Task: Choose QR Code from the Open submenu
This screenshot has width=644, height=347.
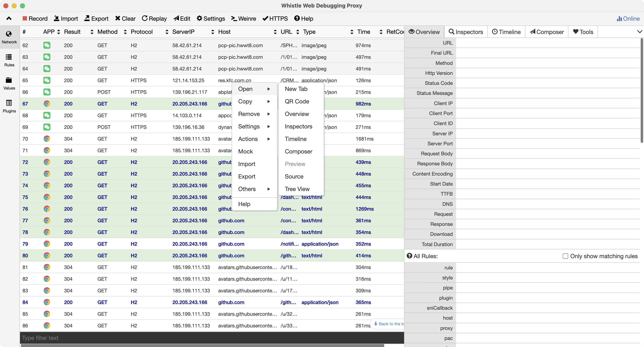Action: click(301, 101)
